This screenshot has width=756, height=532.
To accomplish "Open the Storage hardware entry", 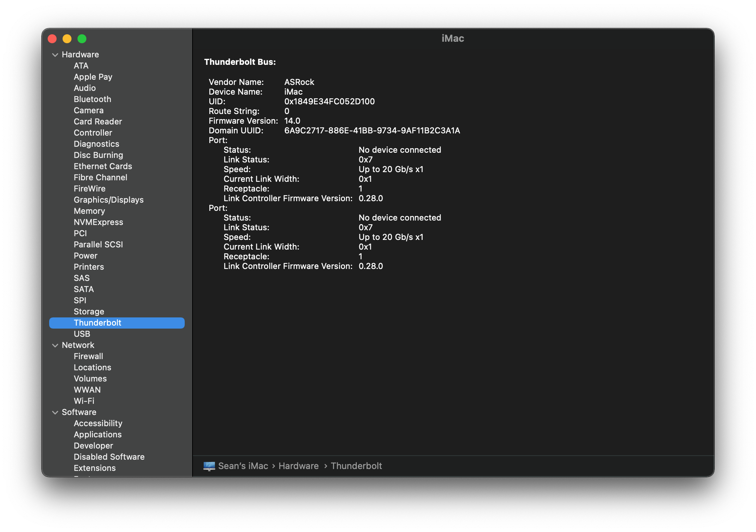I will [89, 311].
